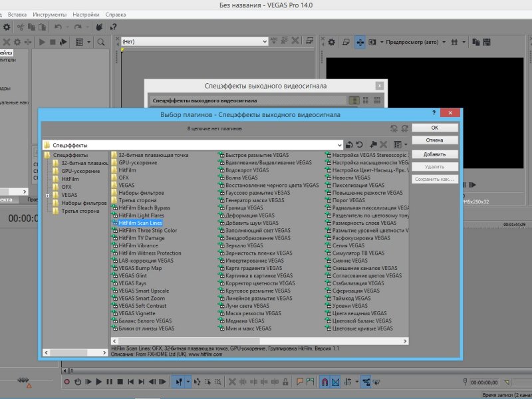Click the Undo arrow in main toolbar
The width and height of the screenshot is (532, 399).
click(x=58, y=27)
